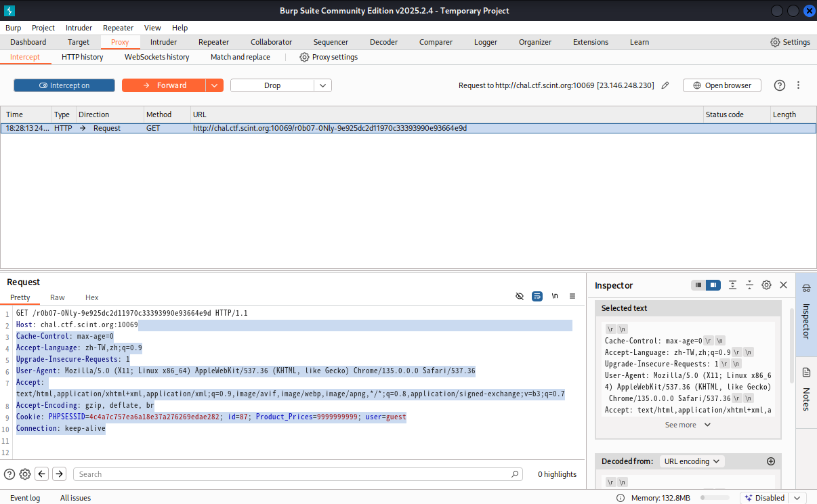Open Inspector settings gear
Viewport: 817px width, 504px height.
coord(766,285)
